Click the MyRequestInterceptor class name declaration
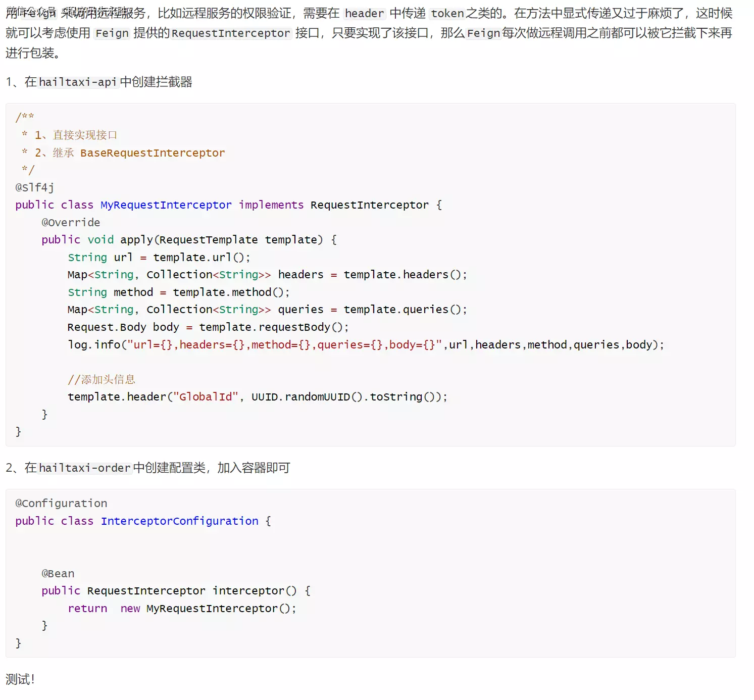 pyautogui.click(x=166, y=205)
